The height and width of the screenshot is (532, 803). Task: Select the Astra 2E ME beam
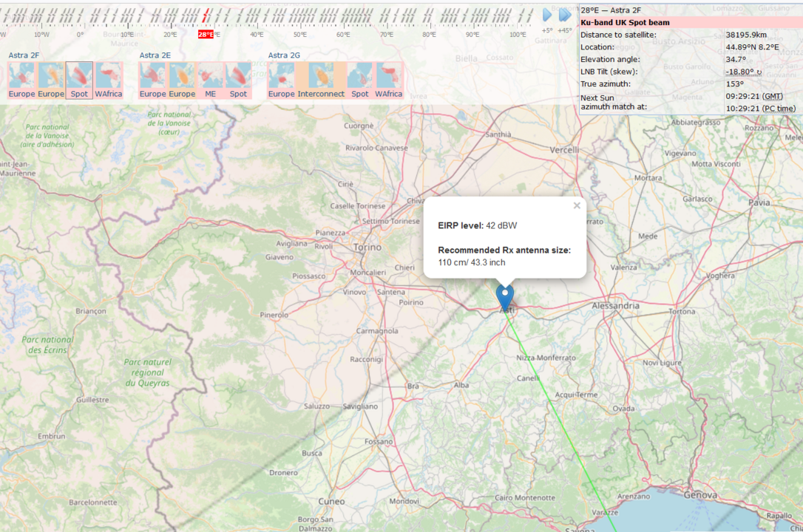coord(209,76)
